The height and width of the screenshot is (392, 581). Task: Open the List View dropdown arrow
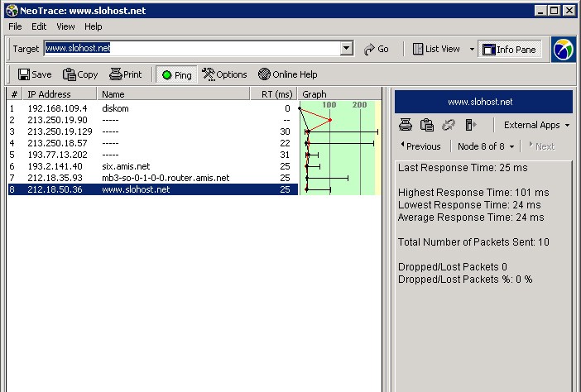click(x=472, y=49)
